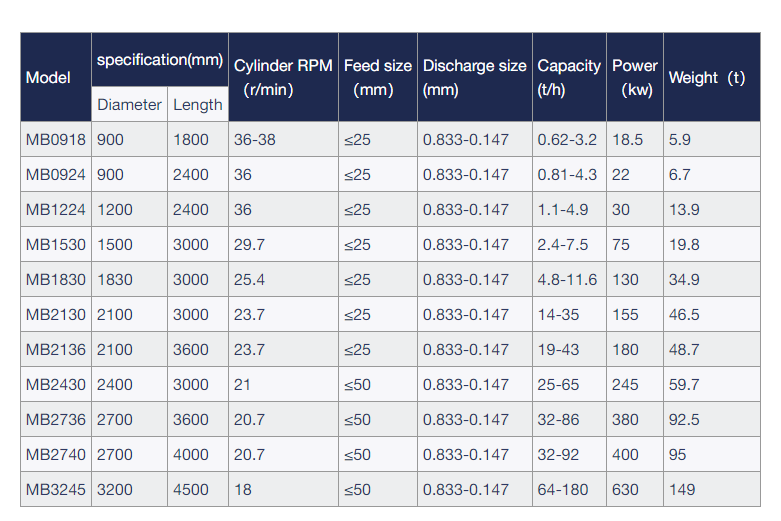The height and width of the screenshot is (521, 781).
Task: Click weight value 6.7
Action: click(x=712, y=174)
